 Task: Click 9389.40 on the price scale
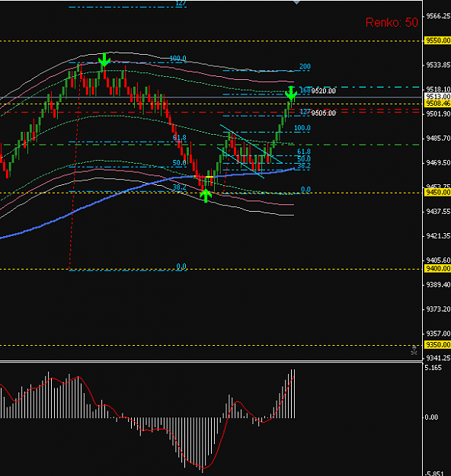tap(438, 285)
